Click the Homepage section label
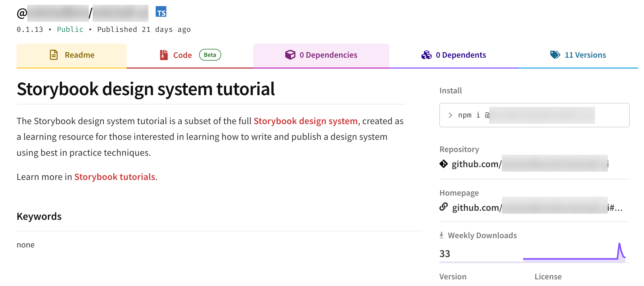644x286 pixels. (x=459, y=193)
